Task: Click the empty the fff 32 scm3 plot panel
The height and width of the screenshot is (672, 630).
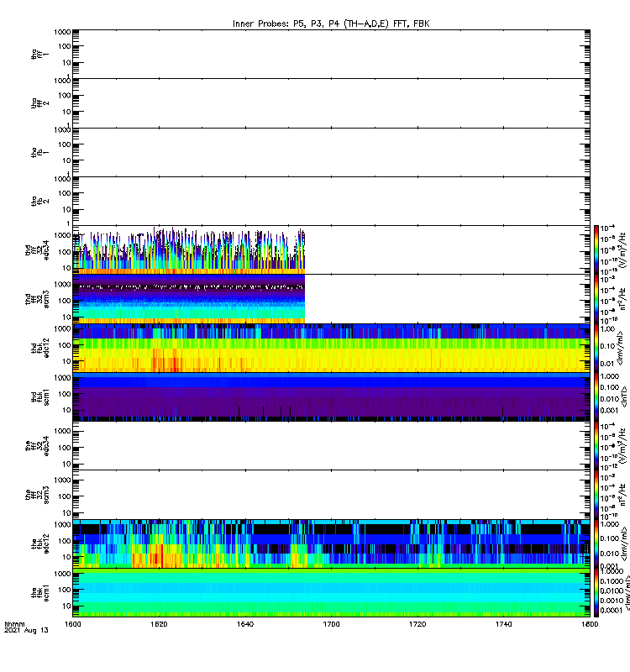Action: [x=331, y=495]
